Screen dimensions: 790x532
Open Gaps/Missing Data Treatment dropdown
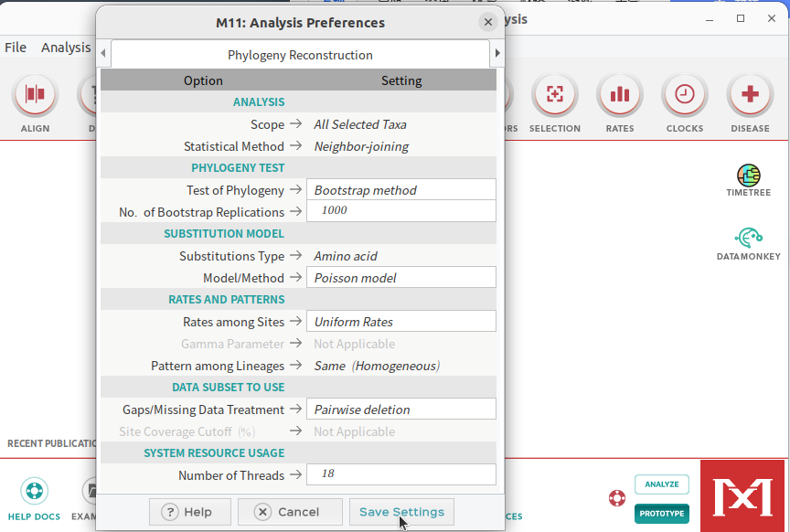400,410
